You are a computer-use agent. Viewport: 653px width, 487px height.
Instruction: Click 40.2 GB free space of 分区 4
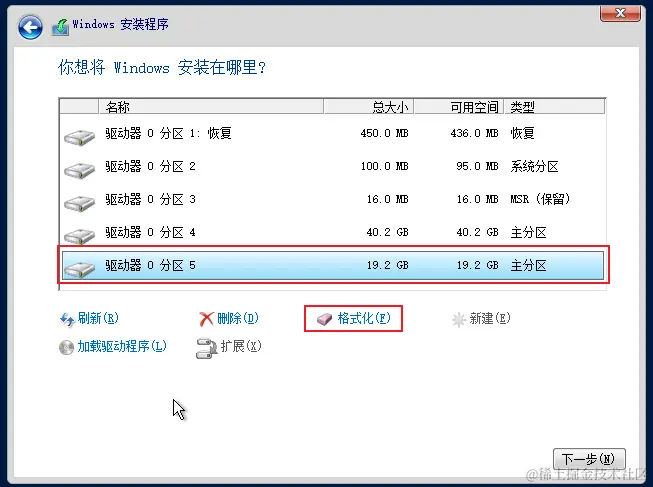point(478,232)
